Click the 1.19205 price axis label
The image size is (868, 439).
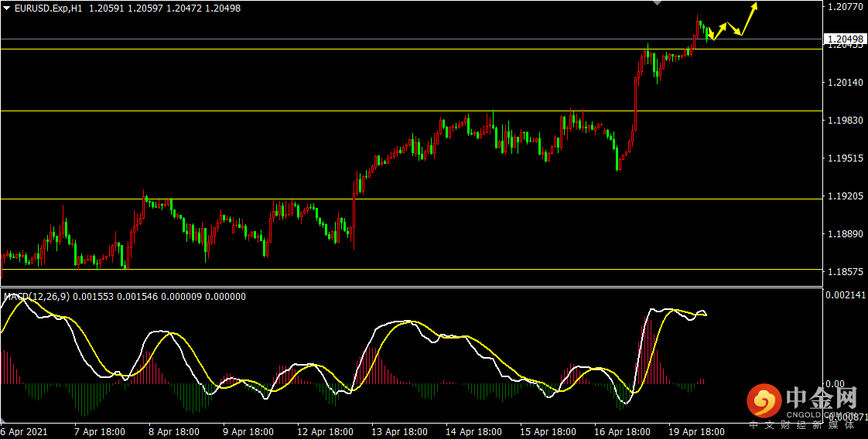(x=845, y=196)
